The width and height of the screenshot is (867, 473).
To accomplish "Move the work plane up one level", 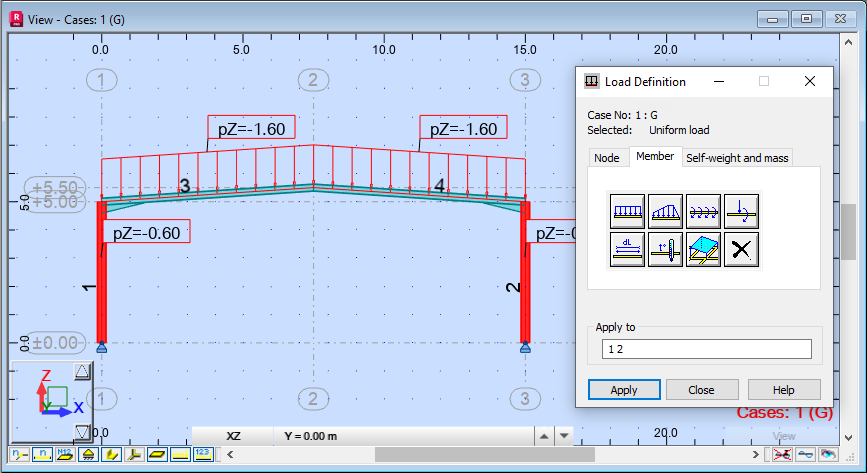I will pos(544,436).
